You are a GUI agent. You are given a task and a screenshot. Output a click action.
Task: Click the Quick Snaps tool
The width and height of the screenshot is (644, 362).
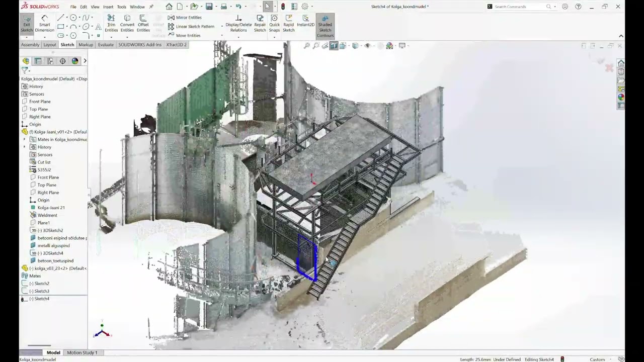pyautogui.click(x=274, y=24)
